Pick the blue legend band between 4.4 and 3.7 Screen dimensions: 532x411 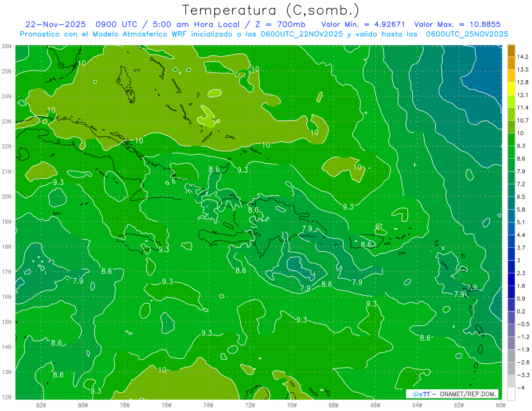pos(511,241)
